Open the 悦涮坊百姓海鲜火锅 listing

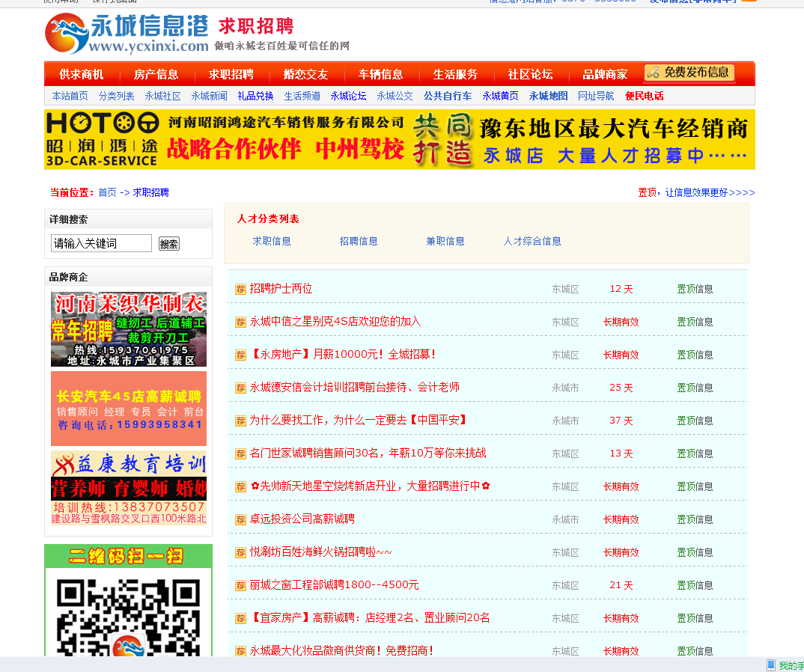click(321, 552)
